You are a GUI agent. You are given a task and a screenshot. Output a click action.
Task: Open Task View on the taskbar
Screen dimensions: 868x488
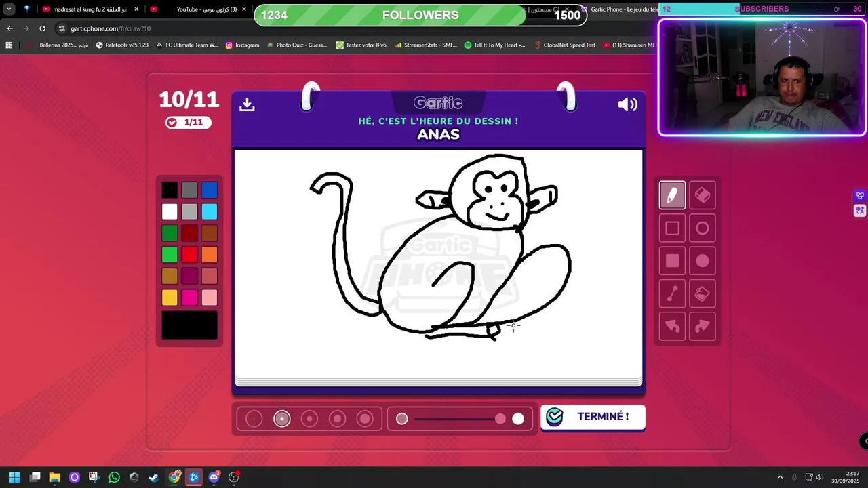[x=35, y=477]
